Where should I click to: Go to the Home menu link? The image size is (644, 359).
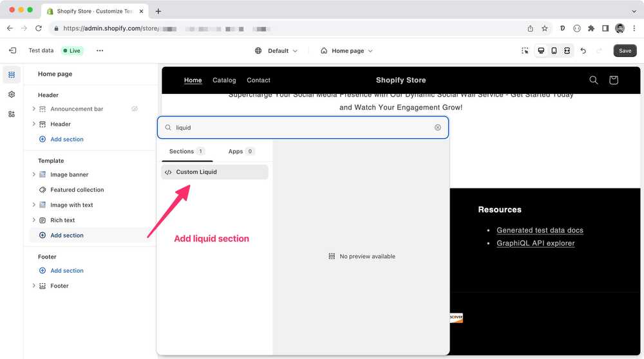click(x=193, y=80)
